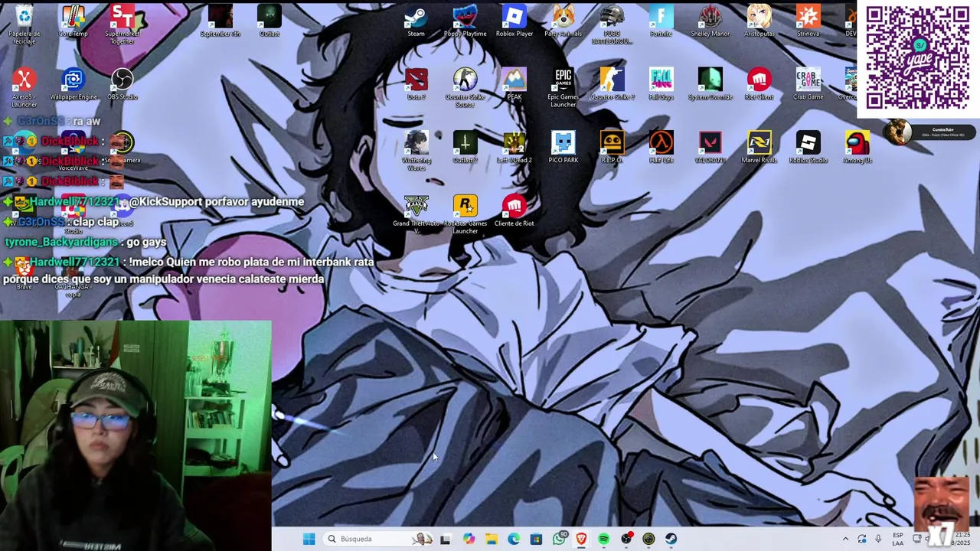Select the Grand Theft Auto V icon

coord(416,214)
